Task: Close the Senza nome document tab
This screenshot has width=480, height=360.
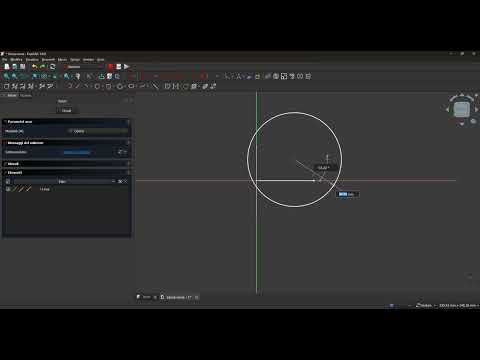Action: [197, 297]
